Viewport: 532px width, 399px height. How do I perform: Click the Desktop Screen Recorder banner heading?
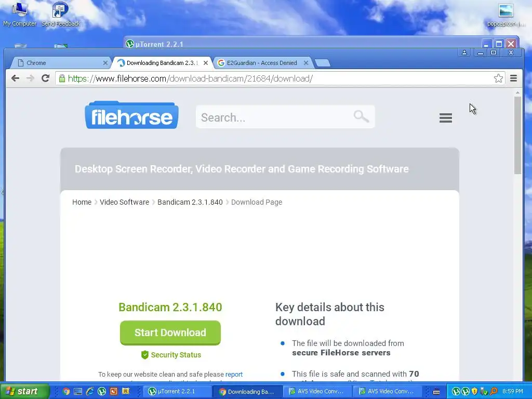pos(242,169)
